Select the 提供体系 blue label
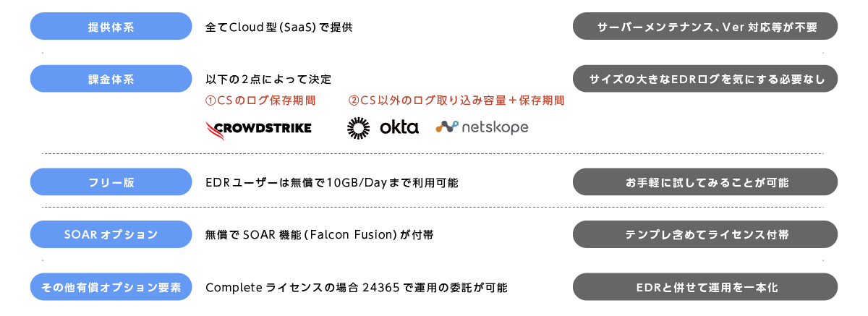The width and height of the screenshot is (868, 316). pyautogui.click(x=111, y=27)
